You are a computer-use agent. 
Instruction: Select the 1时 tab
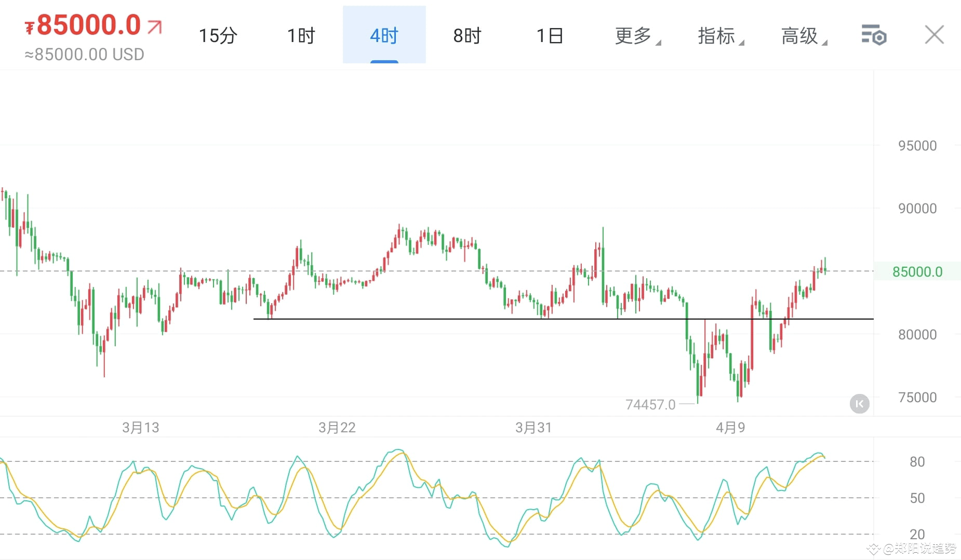point(301,35)
